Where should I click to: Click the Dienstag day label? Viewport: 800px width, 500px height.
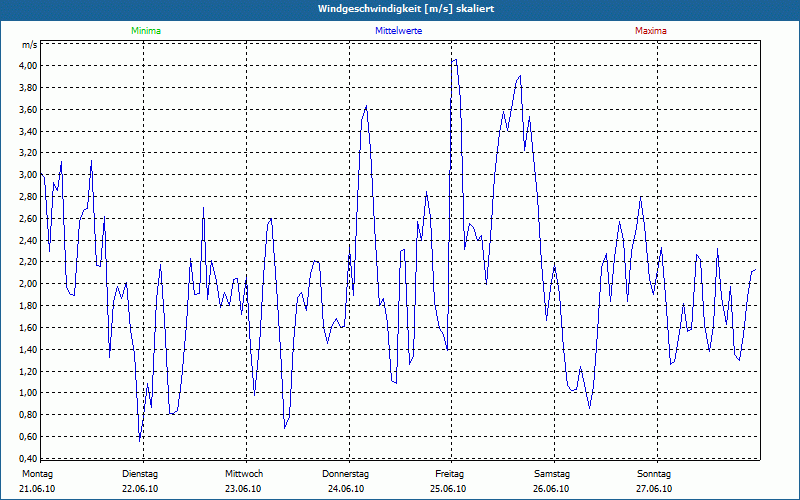140,474
